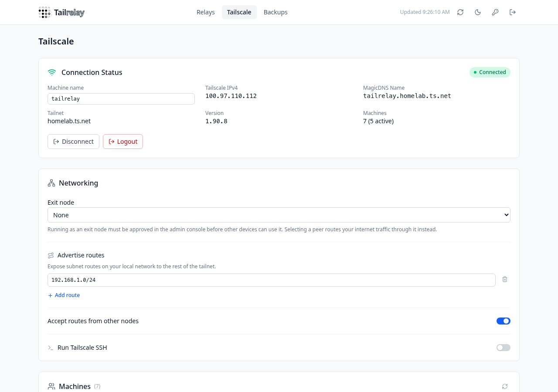Edit the 192.168.1.0/24 route field
Image resolution: width=558 pixels, height=392 pixels.
[x=272, y=280]
